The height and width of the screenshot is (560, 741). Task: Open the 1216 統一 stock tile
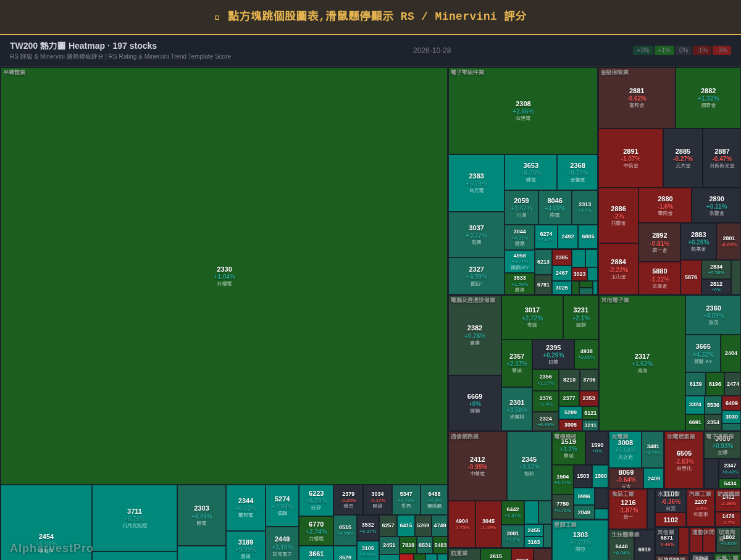[x=628, y=509]
